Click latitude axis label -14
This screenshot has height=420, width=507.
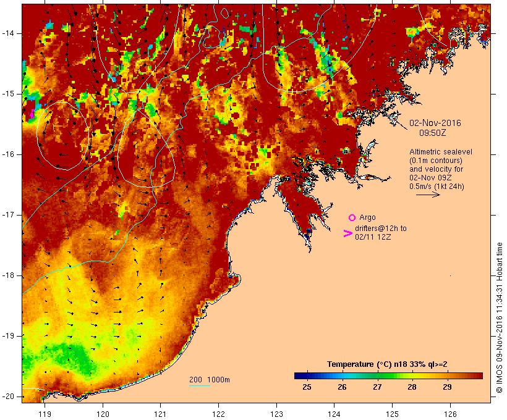8,33
